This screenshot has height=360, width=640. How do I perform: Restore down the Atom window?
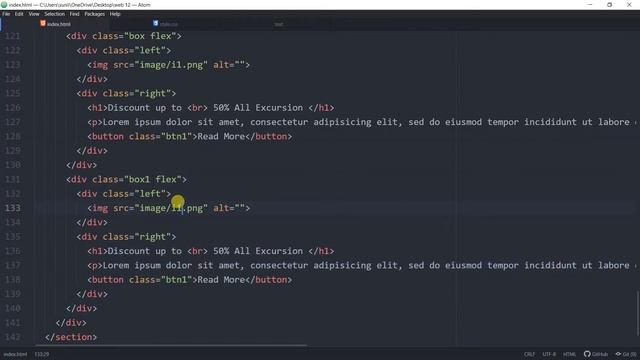coord(609,5)
